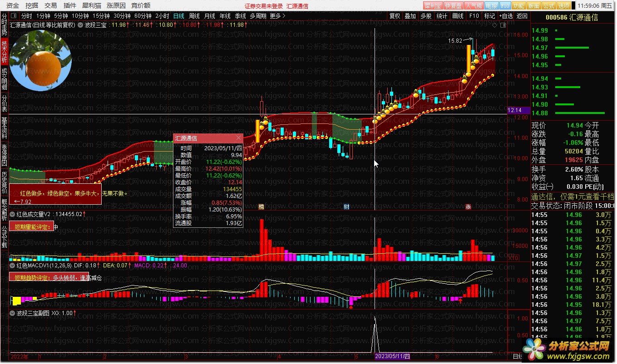Image resolution: width=617 pixels, height=364 pixels.
Task: Open 多周期 multi-period view
Action: [x=258, y=16]
